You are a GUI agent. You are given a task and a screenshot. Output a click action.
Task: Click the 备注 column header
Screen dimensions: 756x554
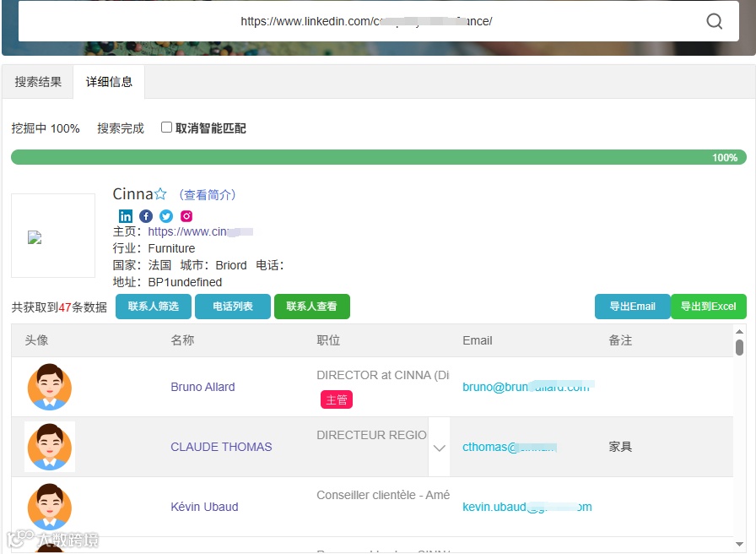point(620,340)
